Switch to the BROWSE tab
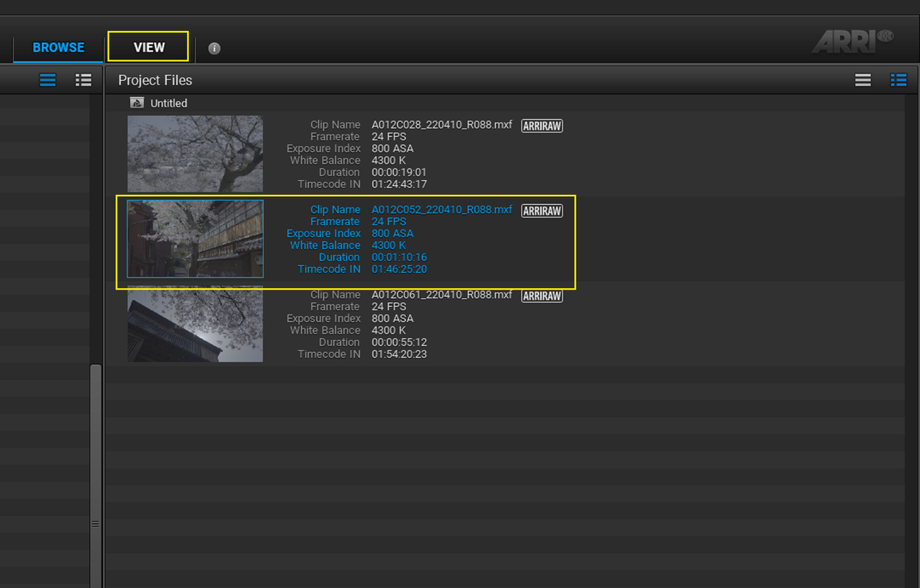The height and width of the screenshot is (588, 920). click(x=58, y=48)
